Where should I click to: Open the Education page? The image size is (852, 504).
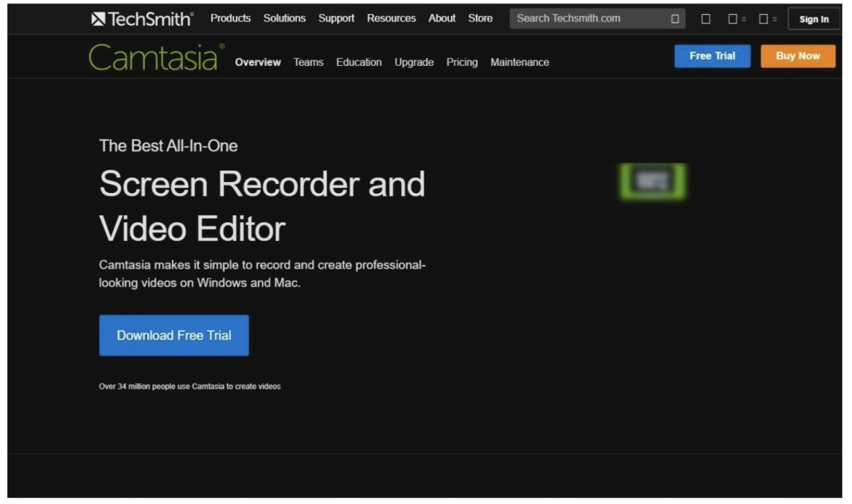pos(359,62)
